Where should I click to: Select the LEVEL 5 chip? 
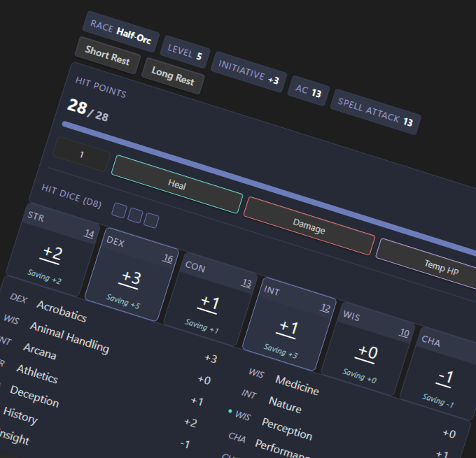click(x=185, y=52)
